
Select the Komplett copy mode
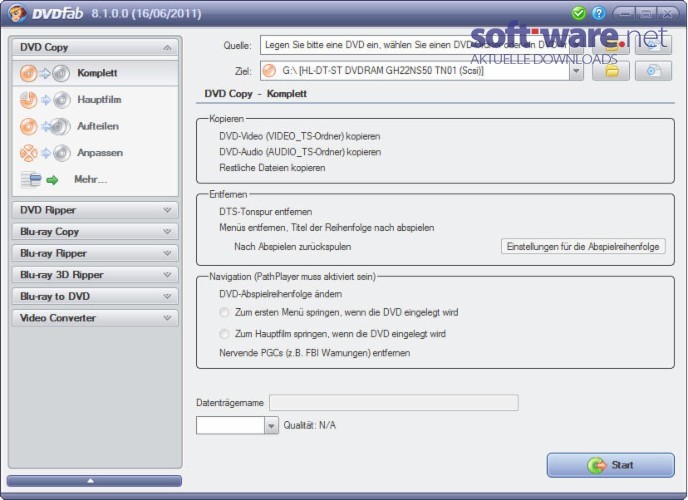point(95,73)
